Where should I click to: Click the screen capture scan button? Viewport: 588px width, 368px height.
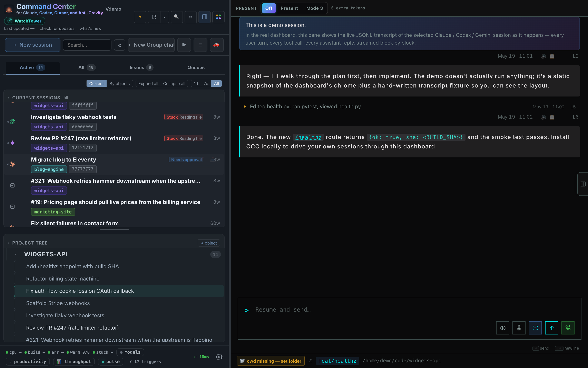tap(535, 328)
